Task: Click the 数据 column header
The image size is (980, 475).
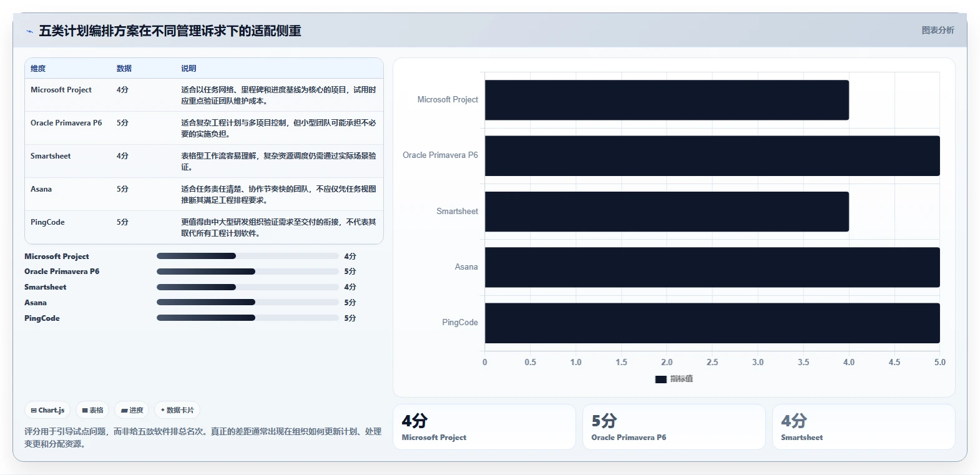Action: [124, 69]
